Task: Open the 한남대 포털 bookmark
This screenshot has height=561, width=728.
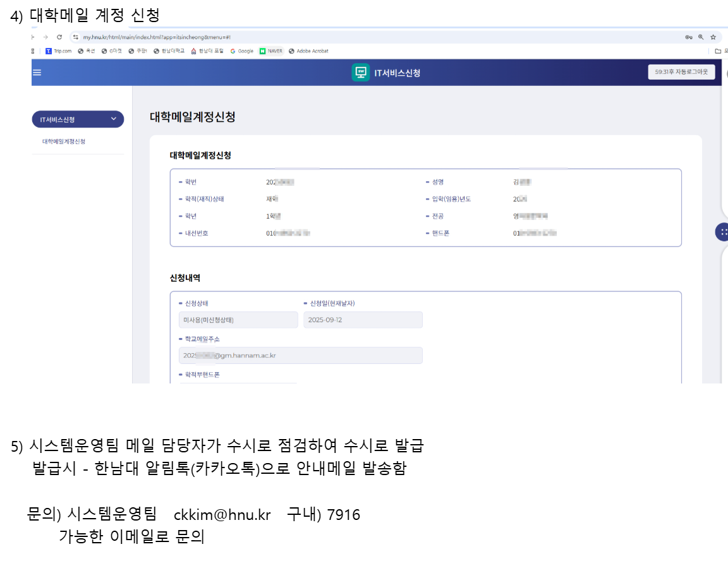Action: 207,51
